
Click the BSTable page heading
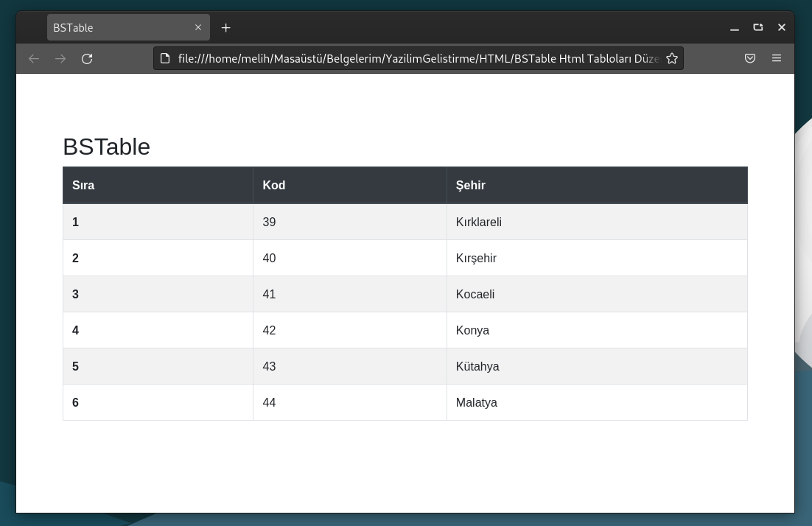[x=107, y=147]
